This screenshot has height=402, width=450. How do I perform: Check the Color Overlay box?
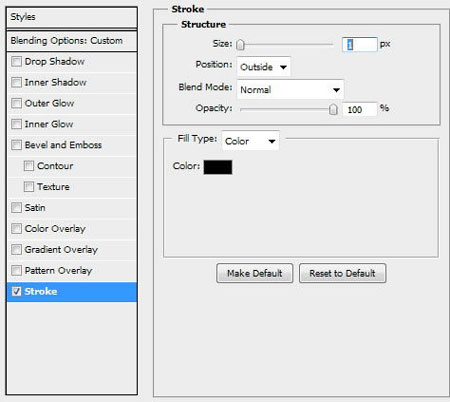[x=16, y=229]
